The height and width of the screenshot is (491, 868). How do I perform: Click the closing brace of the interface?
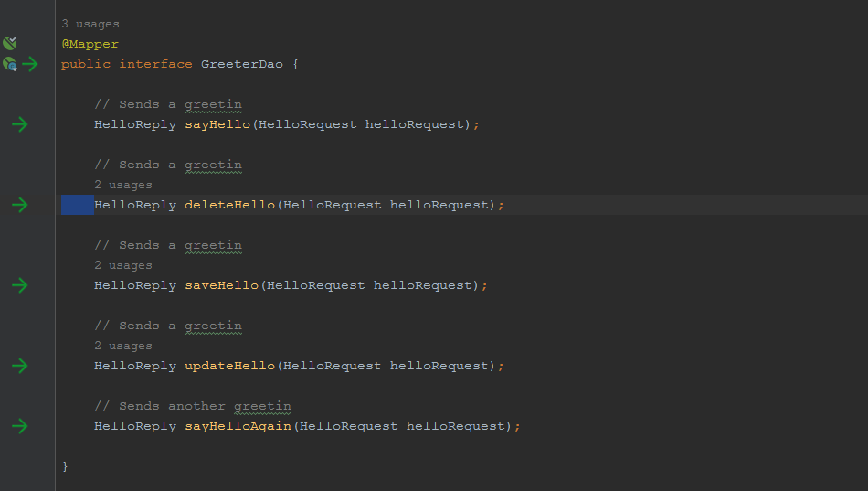click(x=65, y=466)
